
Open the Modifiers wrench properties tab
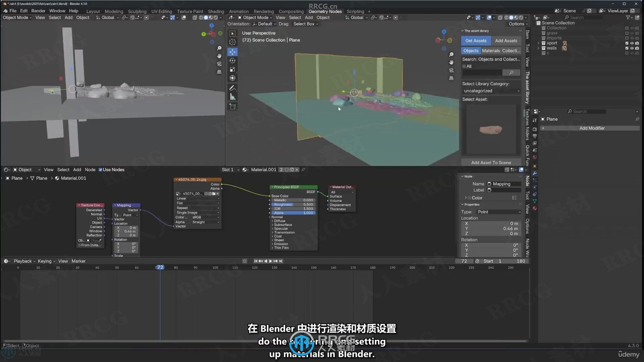pos(535,173)
